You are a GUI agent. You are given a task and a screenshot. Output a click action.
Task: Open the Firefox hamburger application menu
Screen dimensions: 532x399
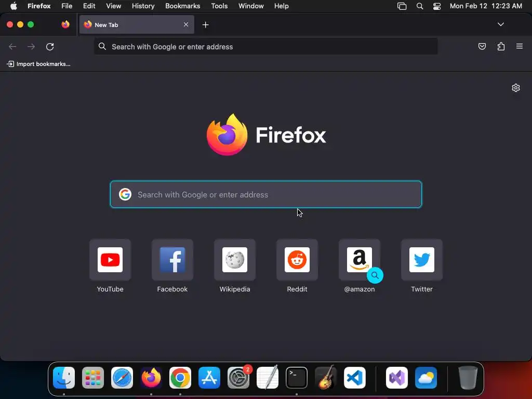pyautogui.click(x=520, y=46)
